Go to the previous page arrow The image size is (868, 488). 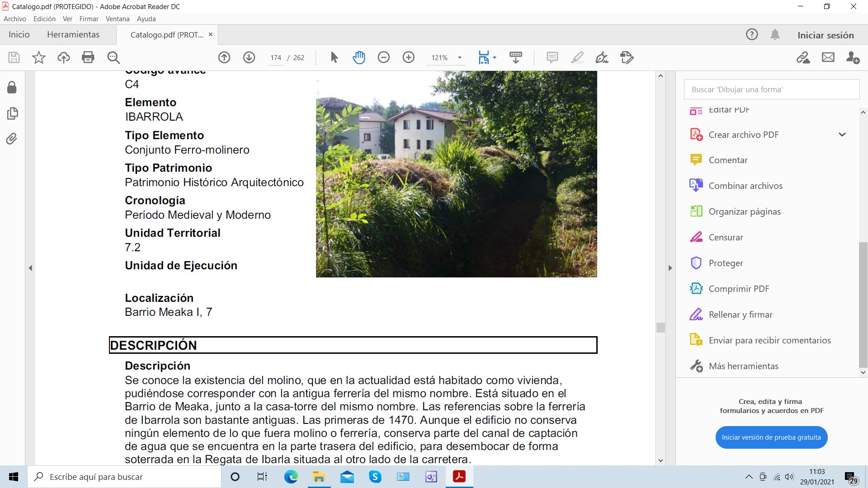[224, 57]
